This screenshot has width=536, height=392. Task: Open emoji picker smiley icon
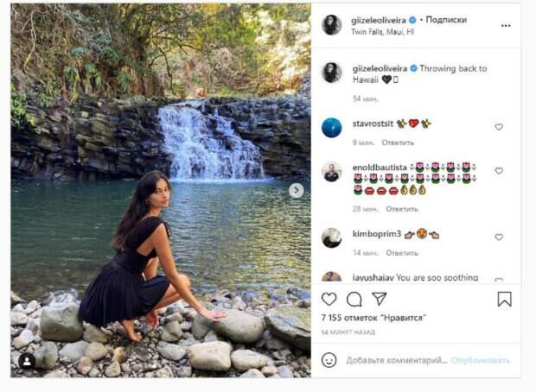tap(329, 359)
